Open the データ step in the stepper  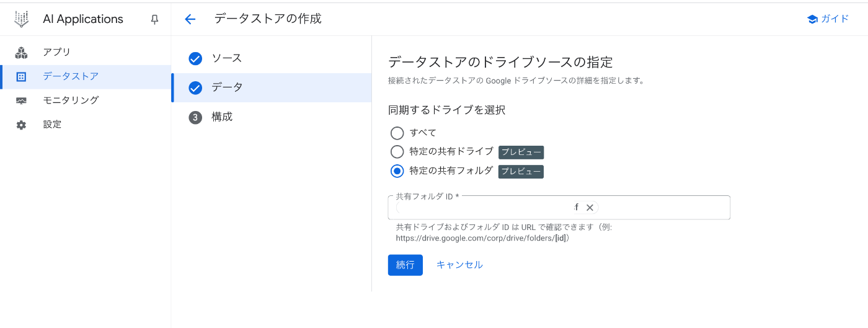(227, 87)
